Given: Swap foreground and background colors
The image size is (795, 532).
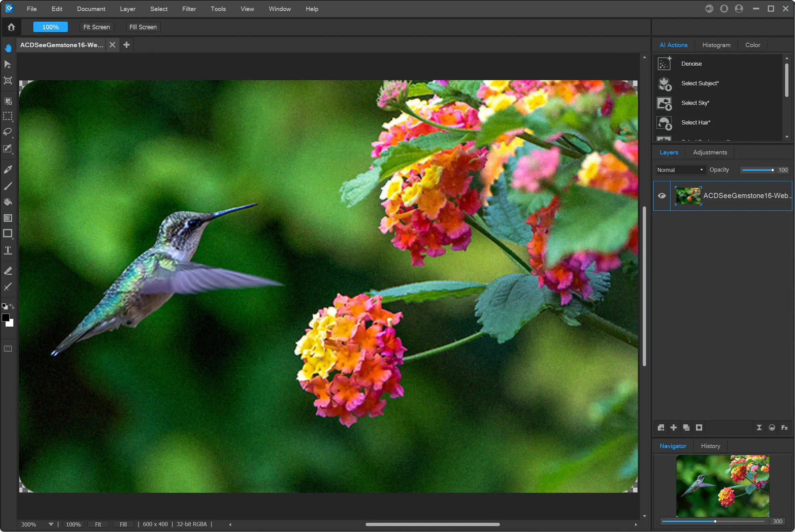Looking at the screenshot, I should (x=12, y=306).
